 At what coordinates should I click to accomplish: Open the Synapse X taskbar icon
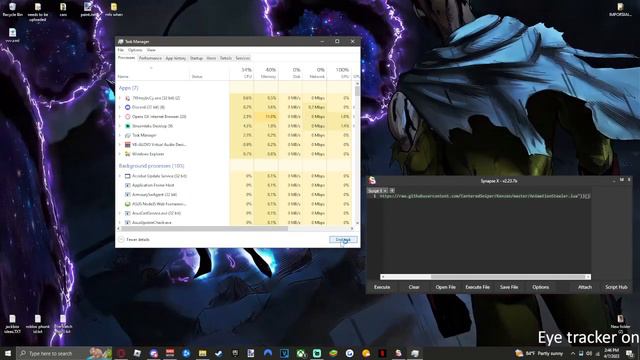pos(398,353)
